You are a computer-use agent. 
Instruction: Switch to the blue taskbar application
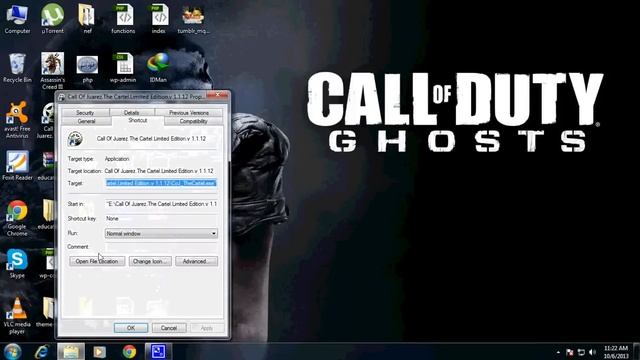[158, 351]
